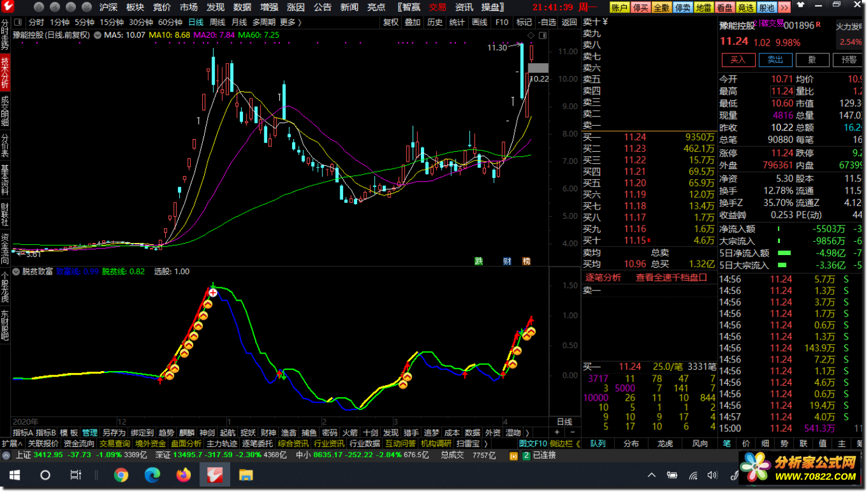Click the 撤 cancel order button
The image size is (868, 492).
[x=812, y=60]
